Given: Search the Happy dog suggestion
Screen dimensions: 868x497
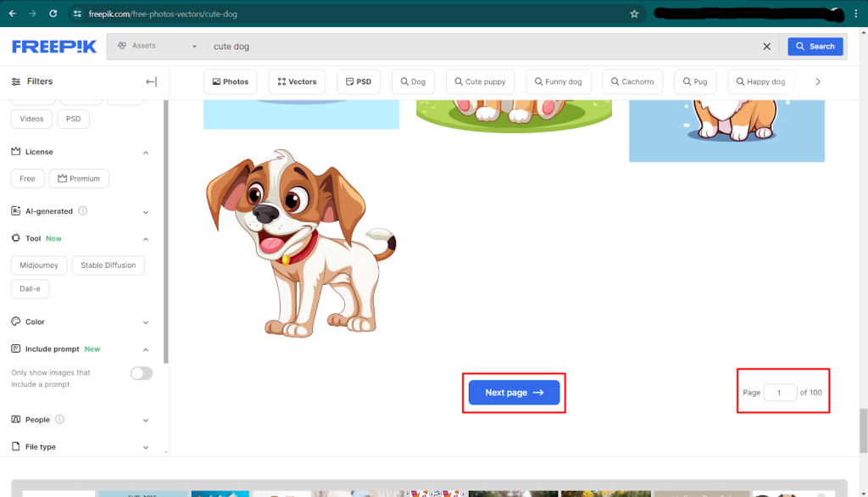Looking at the screenshot, I should tap(760, 81).
